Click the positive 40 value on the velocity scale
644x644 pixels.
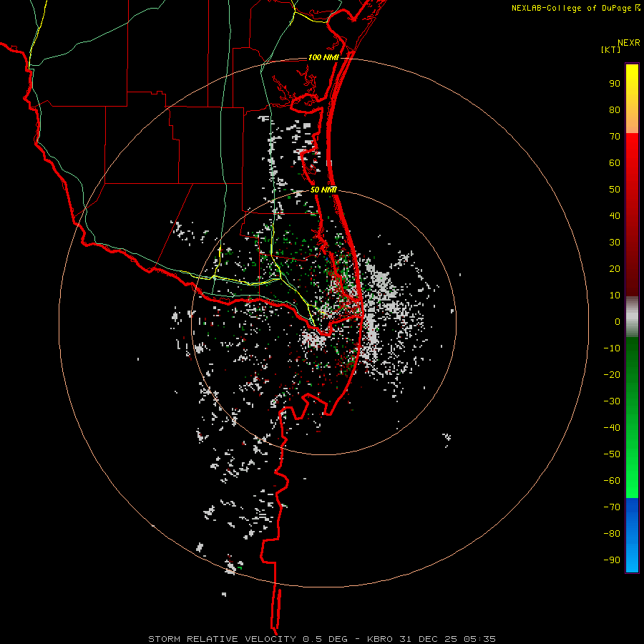615,215
